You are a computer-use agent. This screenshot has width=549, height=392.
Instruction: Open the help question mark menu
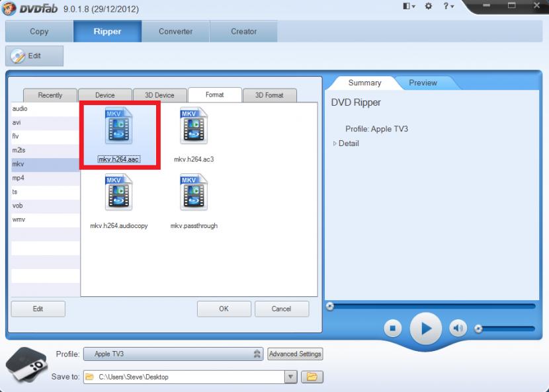448,6
